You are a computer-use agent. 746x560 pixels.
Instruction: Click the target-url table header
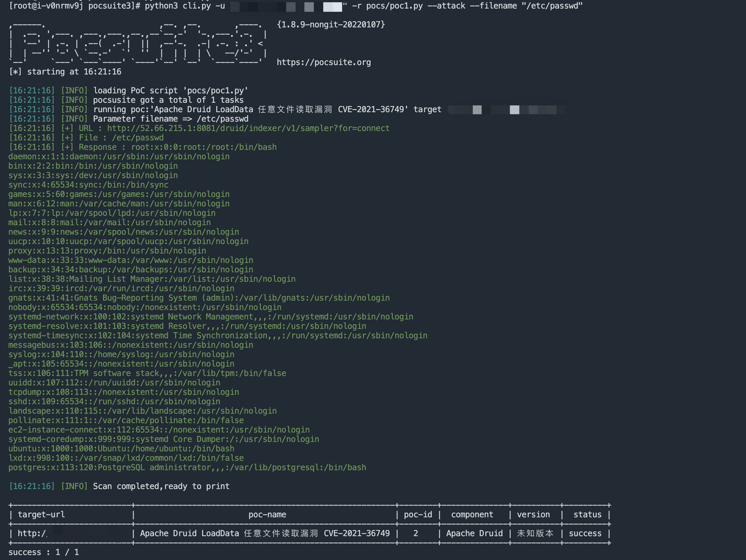41,514
